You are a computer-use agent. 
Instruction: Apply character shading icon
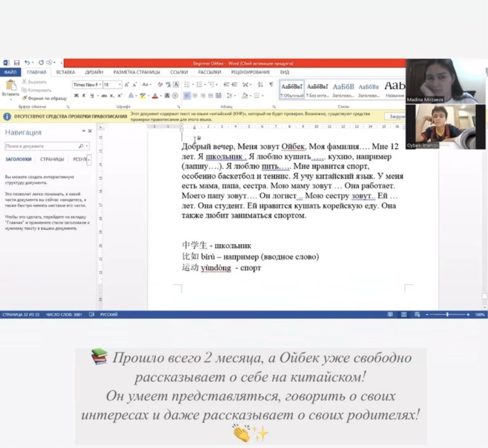pyautogui.click(x=167, y=96)
